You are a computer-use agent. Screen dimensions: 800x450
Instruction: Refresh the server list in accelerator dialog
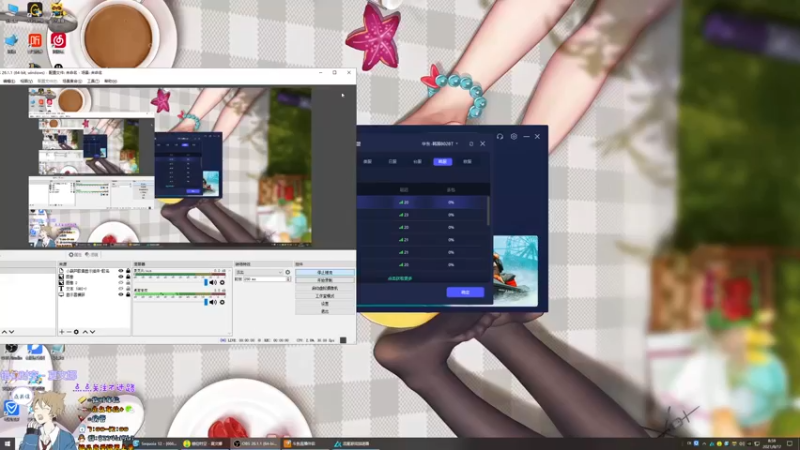point(471,144)
